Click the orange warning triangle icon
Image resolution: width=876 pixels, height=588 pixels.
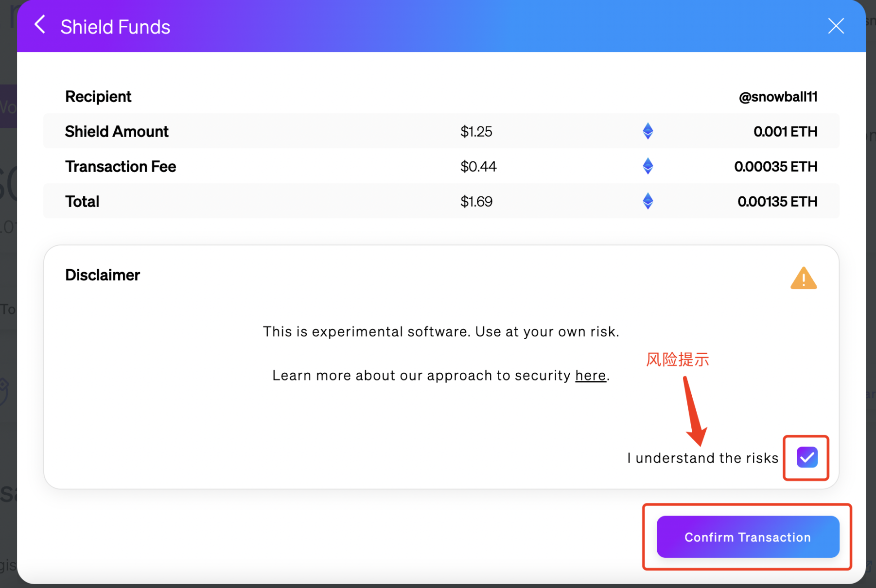(803, 278)
